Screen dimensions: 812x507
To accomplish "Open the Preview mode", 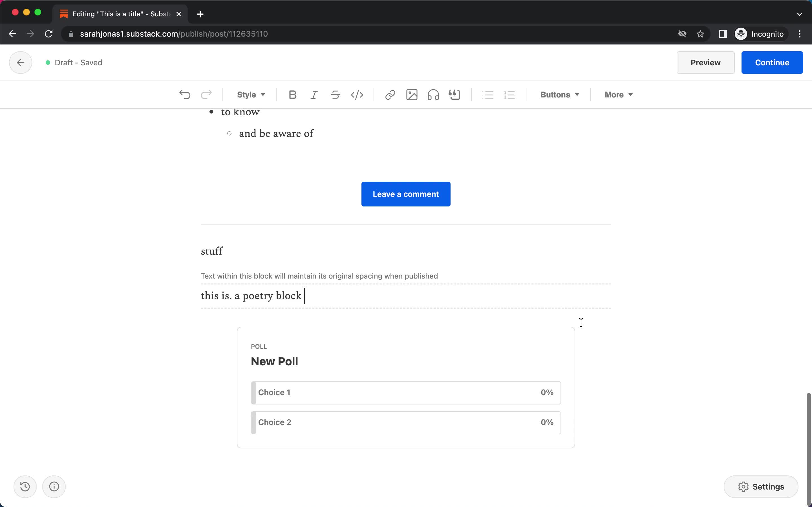I will coord(706,63).
